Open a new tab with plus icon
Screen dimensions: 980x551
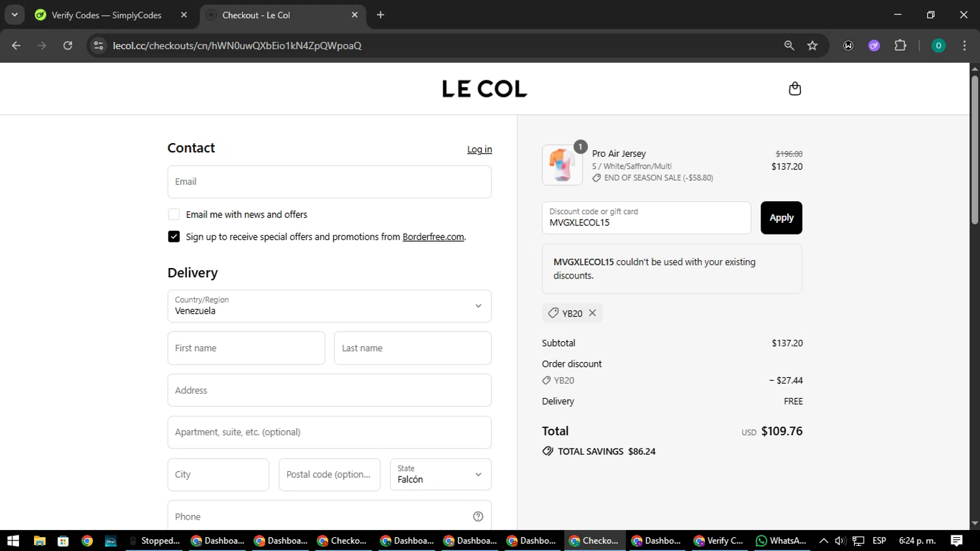[x=380, y=14]
